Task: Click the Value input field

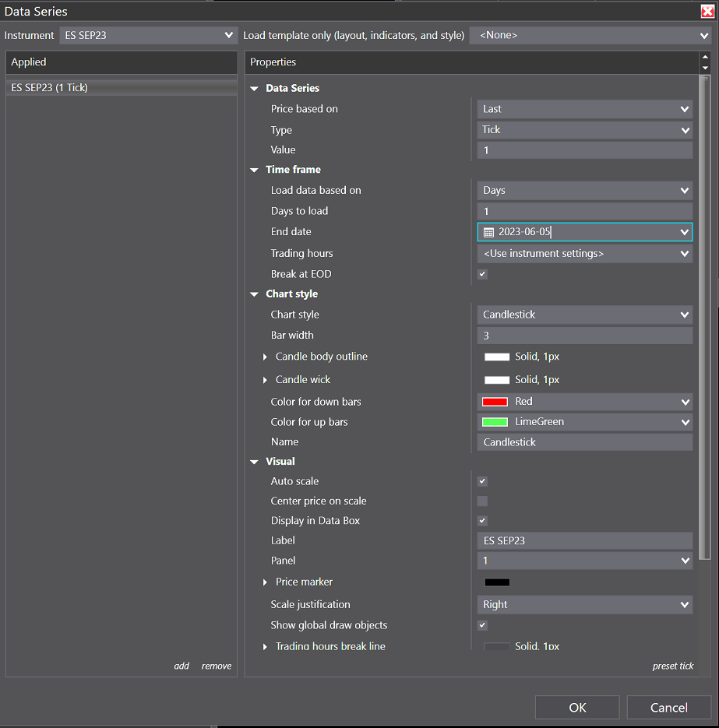Action: click(585, 150)
